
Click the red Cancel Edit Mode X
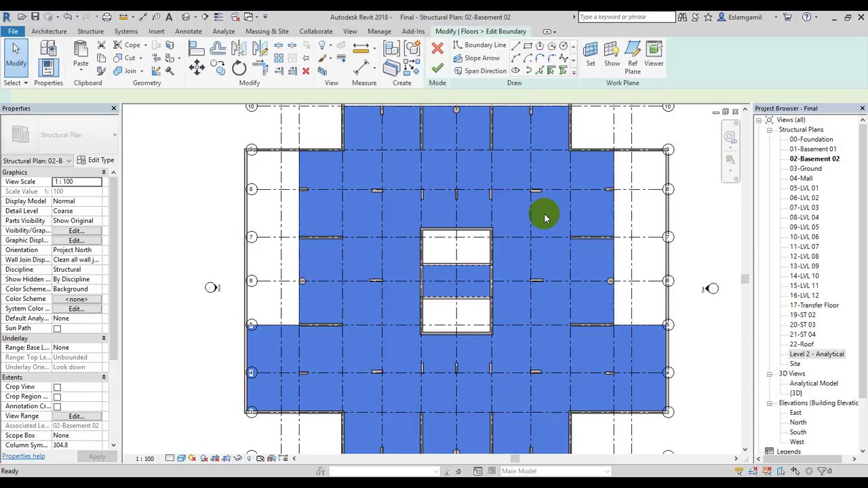pos(437,48)
